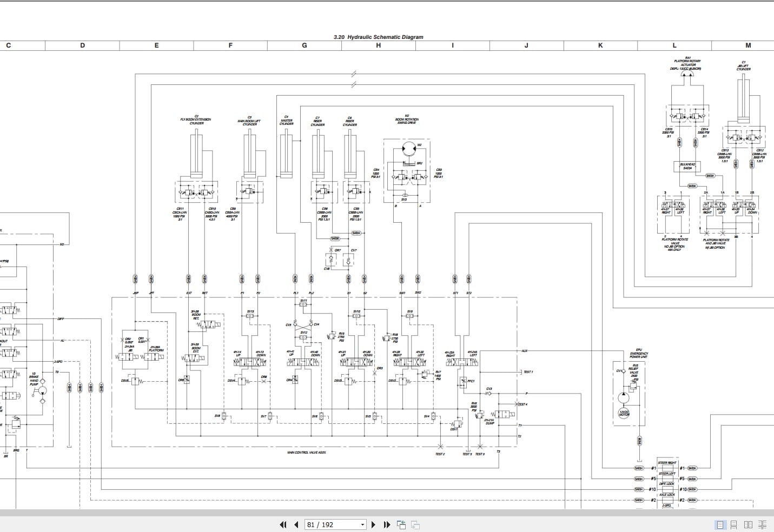Viewport: 774px width, 532px height.
Task: Click the Bulkhead SAE04 box
Action: pos(687,167)
